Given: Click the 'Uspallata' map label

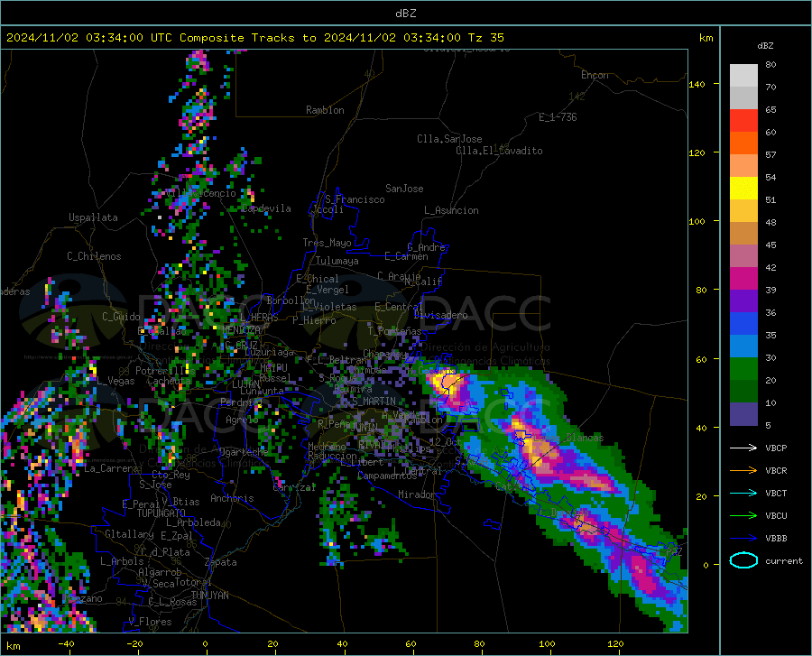Looking at the screenshot, I should click(93, 217).
